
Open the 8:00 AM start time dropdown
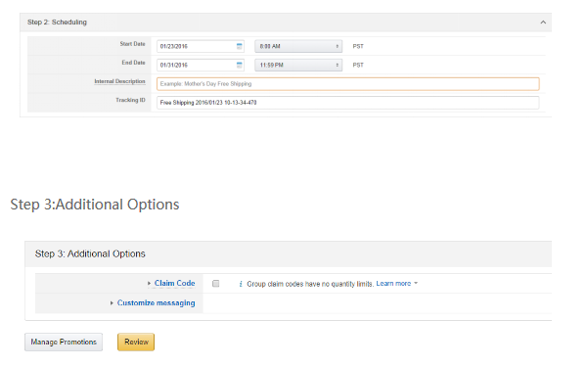point(298,46)
